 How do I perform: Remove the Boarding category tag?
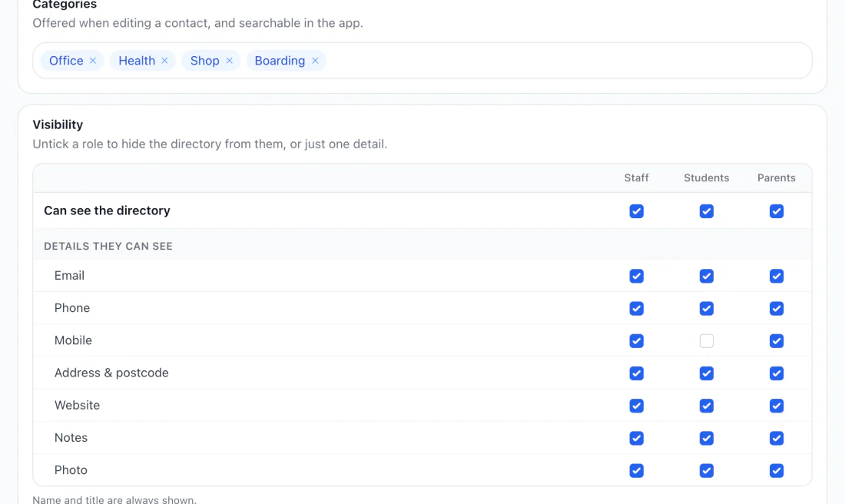[x=315, y=61]
